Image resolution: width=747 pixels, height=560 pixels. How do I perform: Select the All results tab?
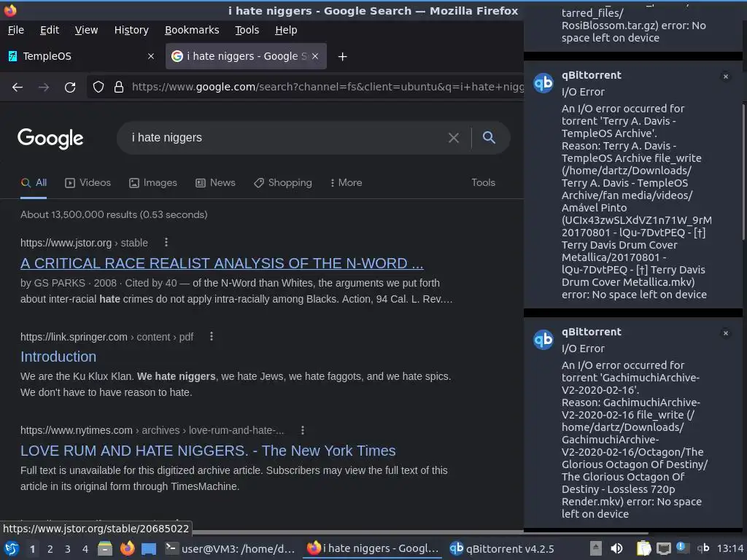(34, 183)
